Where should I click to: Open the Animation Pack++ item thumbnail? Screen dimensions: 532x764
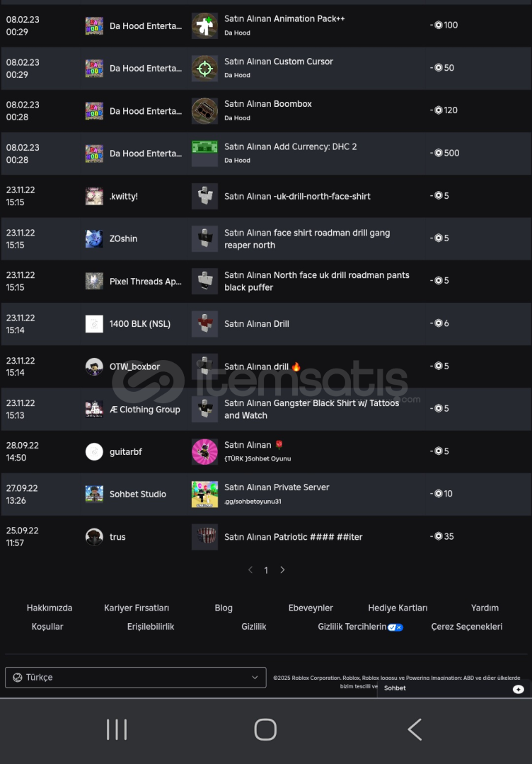pos(204,26)
